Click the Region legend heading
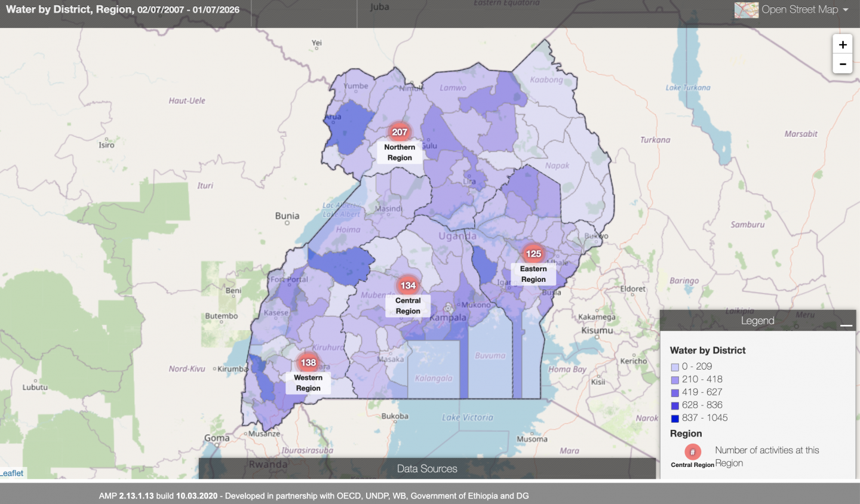The image size is (860, 504). (x=686, y=434)
